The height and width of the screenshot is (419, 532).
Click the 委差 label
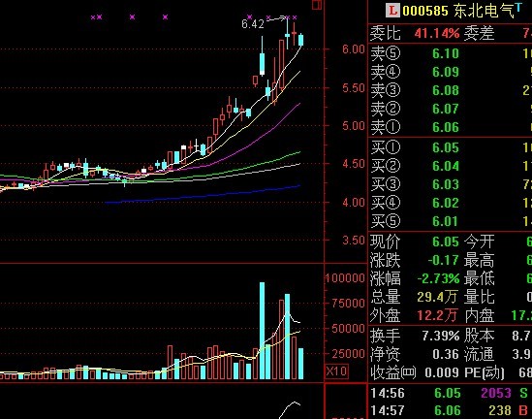(479, 34)
